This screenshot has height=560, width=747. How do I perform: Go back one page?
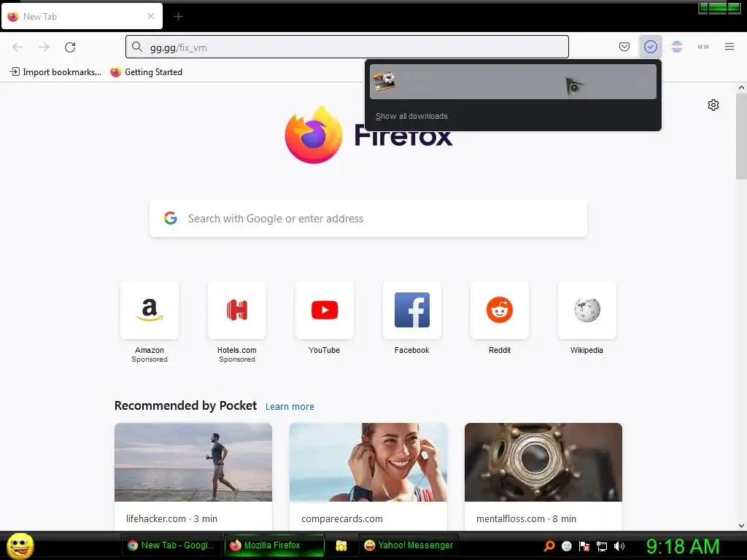(x=18, y=47)
